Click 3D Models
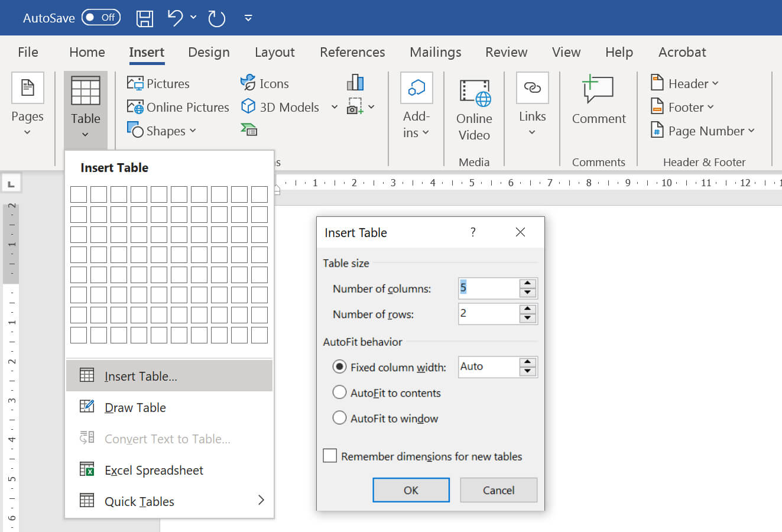The height and width of the screenshot is (532, 782). [280, 107]
